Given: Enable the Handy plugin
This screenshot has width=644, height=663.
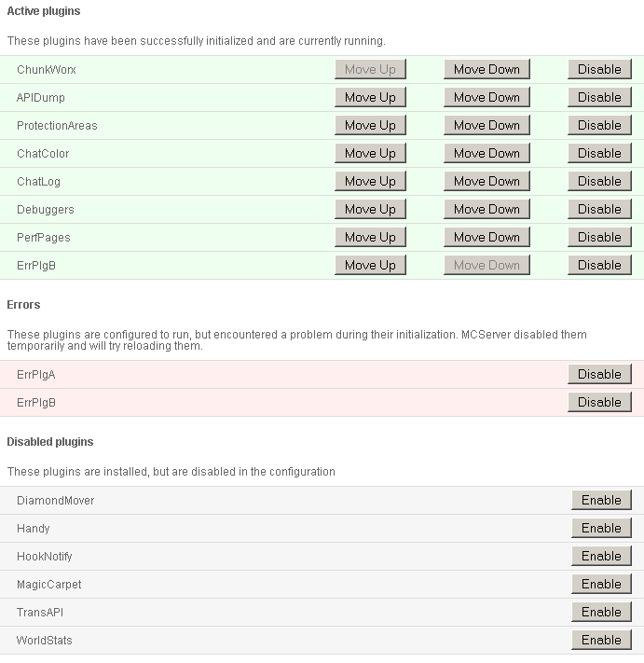Looking at the screenshot, I should tap(601, 528).
